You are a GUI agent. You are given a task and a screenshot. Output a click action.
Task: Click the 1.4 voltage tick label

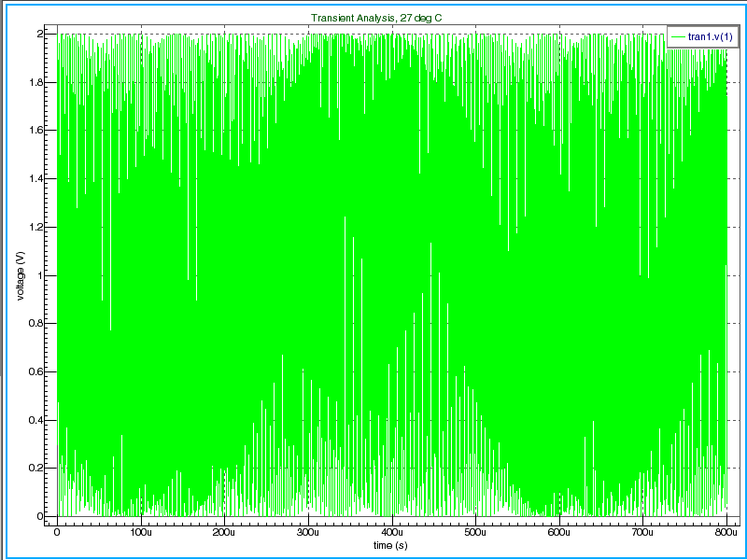36,179
